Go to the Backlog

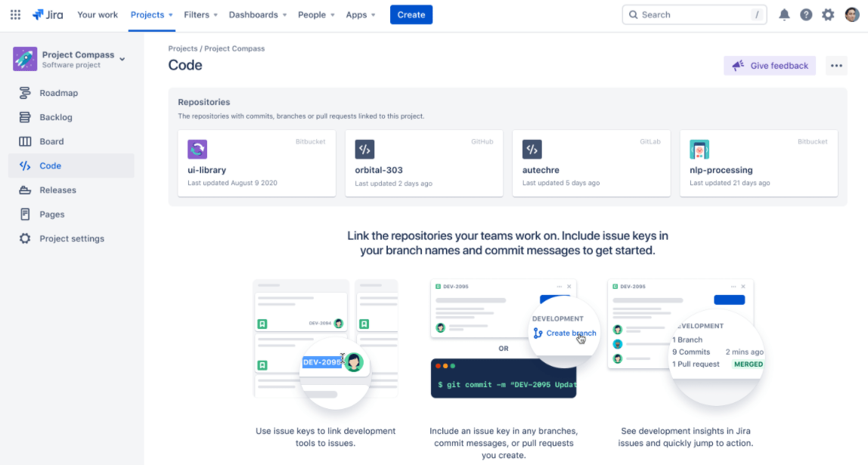coord(71,117)
